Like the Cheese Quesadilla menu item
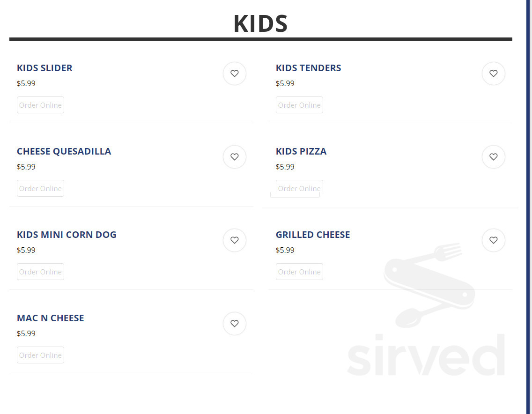Image resolution: width=532 pixels, height=414 pixels. tap(235, 157)
